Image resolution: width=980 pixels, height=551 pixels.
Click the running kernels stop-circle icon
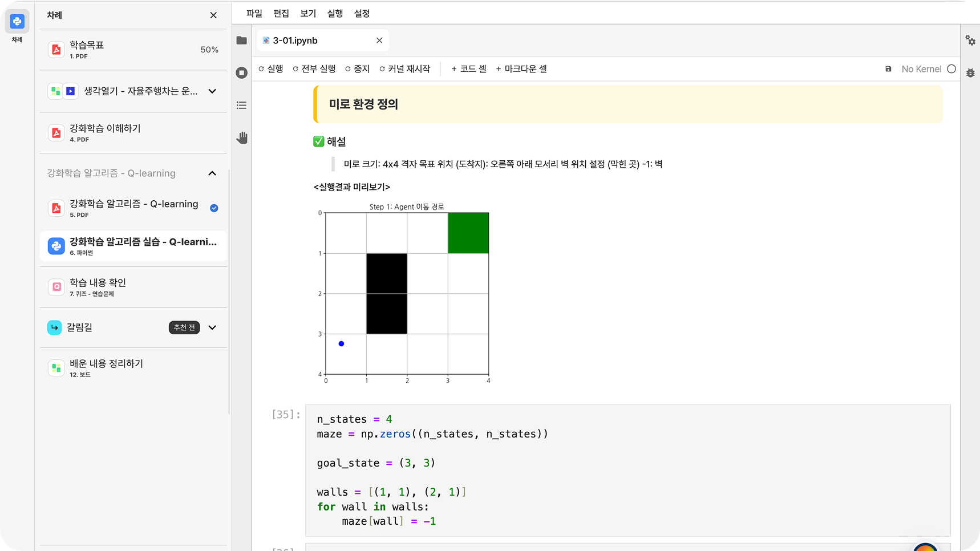[x=242, y=73]
